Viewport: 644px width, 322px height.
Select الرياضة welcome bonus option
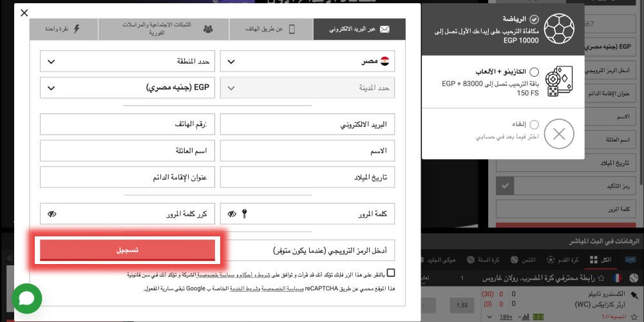503,30
